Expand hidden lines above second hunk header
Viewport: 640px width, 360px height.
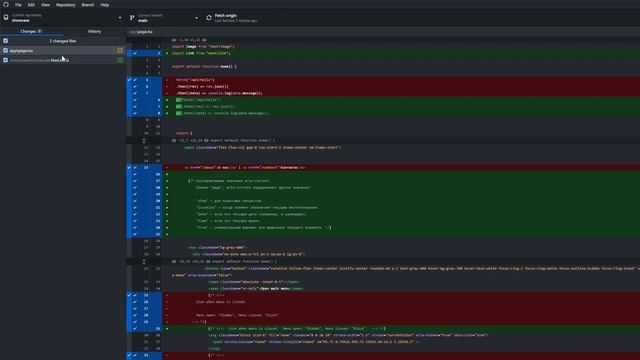coord(144,140)
